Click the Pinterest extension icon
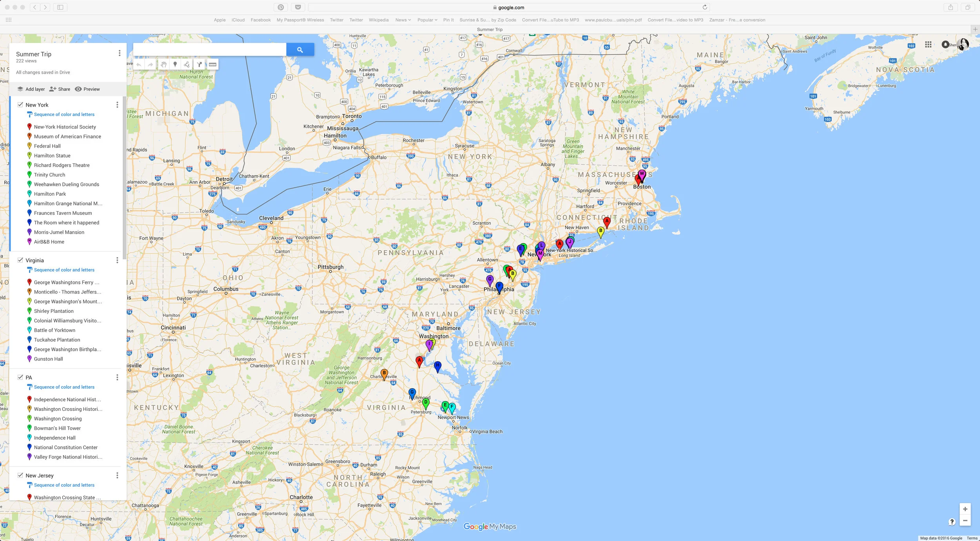Screen dimensions: 980x541 [281, 7]
